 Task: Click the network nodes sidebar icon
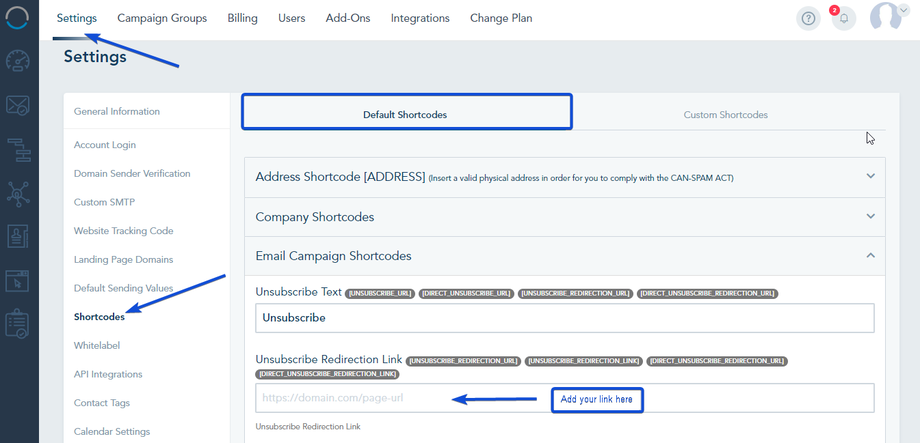18,194
